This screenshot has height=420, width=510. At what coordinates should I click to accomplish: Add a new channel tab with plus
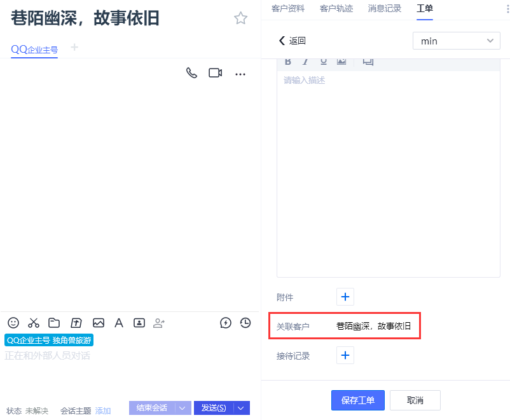pos(74,48)
